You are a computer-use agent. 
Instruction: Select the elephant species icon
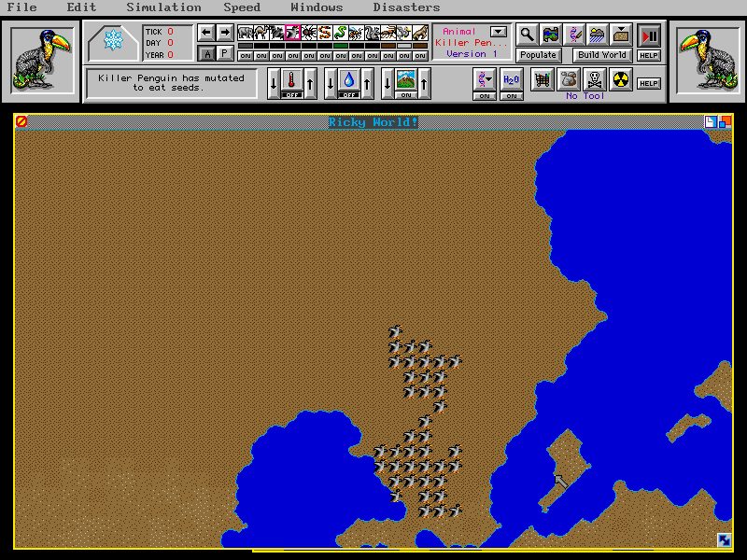tap(246, 33)
